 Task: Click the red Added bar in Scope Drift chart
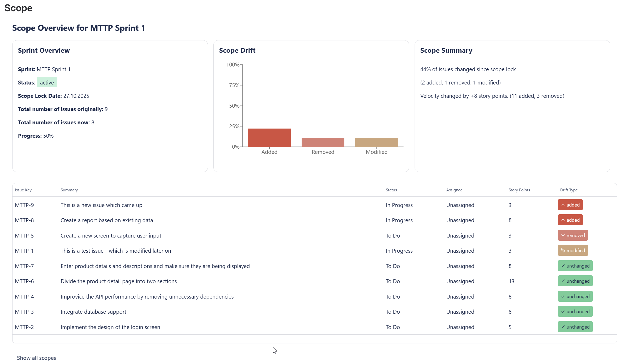pos(269,137)
